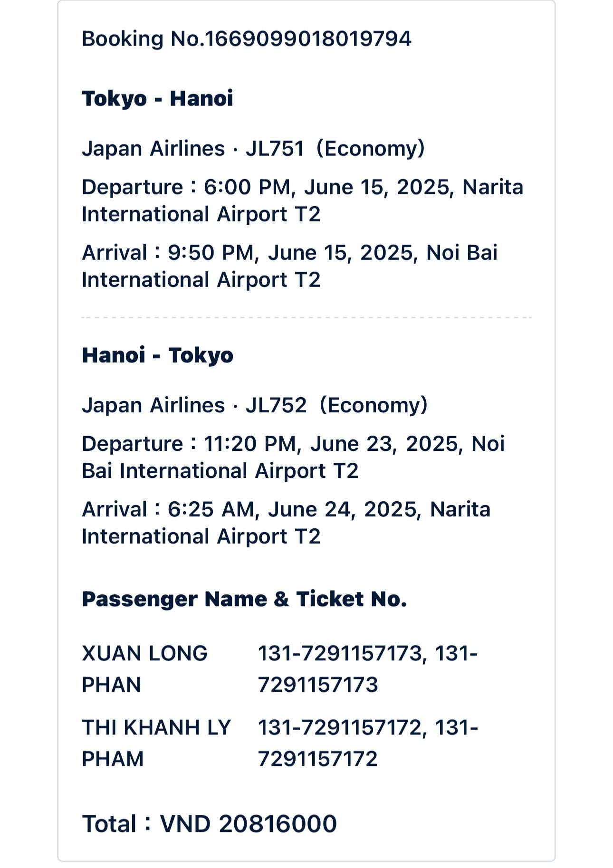Screen dimensions: 613x868
Task: Click the booking number 1669099018019794
Action: click(x=307, y=39)
